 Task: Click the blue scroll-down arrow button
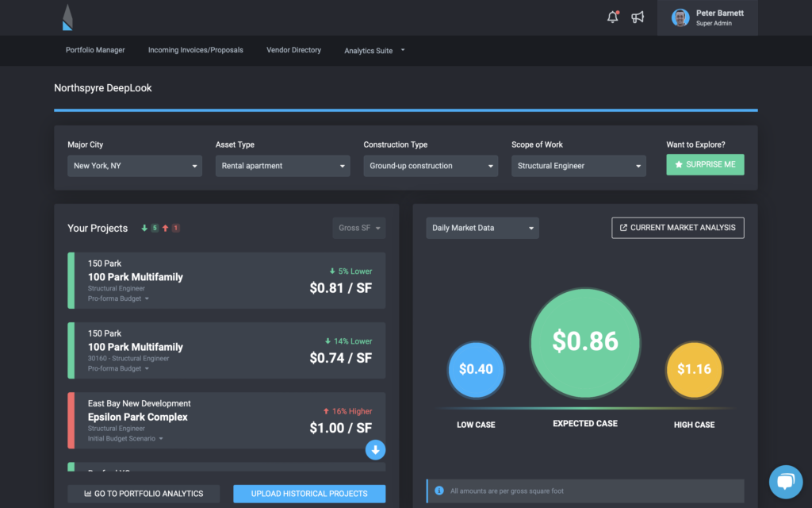coord(375,450)
